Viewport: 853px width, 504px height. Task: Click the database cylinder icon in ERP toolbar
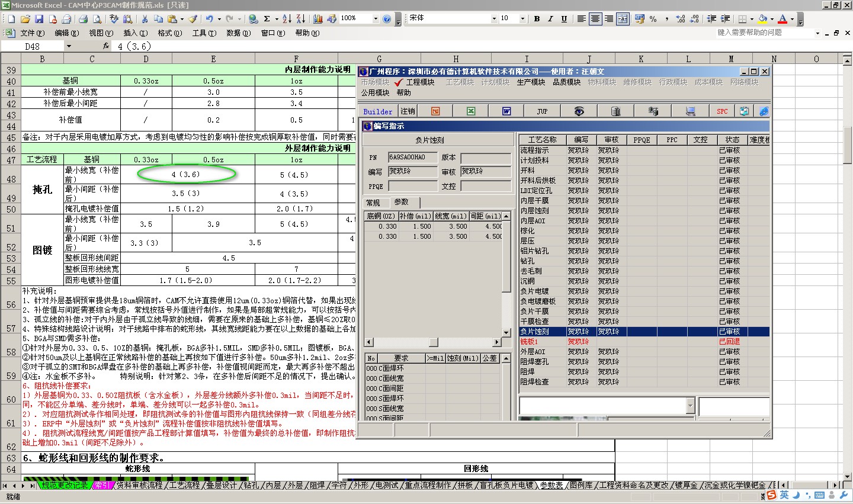coord(615,111)
